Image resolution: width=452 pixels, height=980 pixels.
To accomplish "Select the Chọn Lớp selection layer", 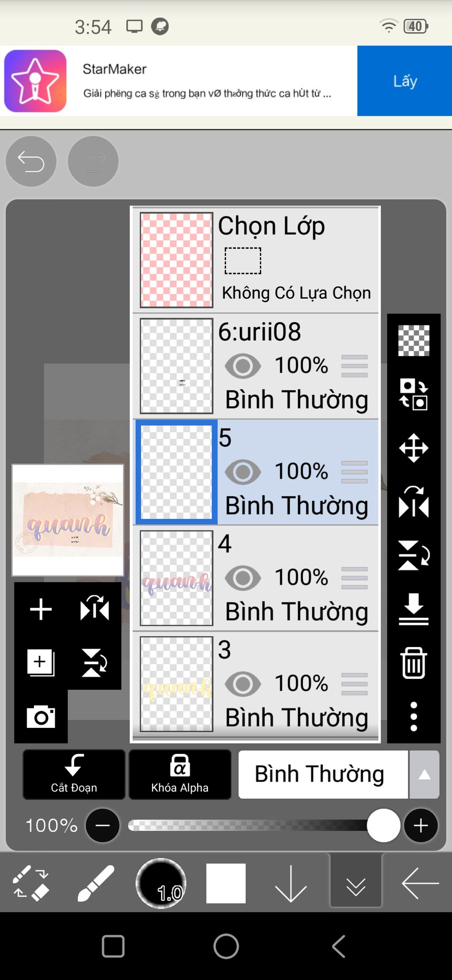I will pos(256,260).
